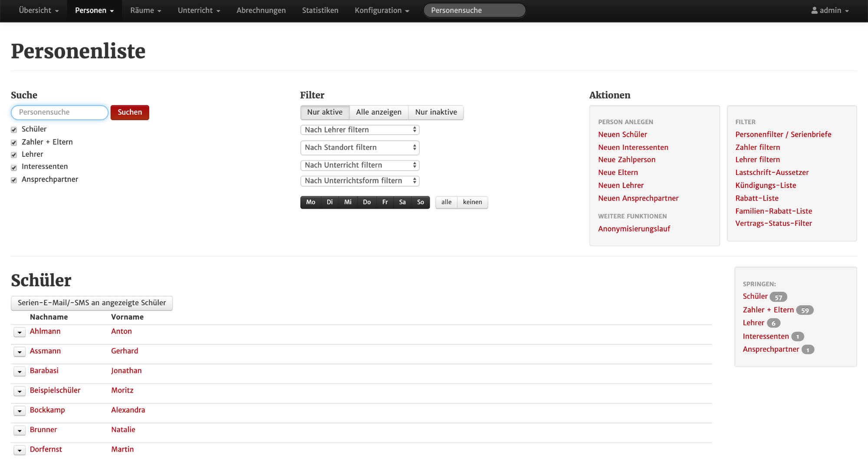Toggle the Do weekday filter
This screenshot has height=462, width=868.
pos(367,202)
